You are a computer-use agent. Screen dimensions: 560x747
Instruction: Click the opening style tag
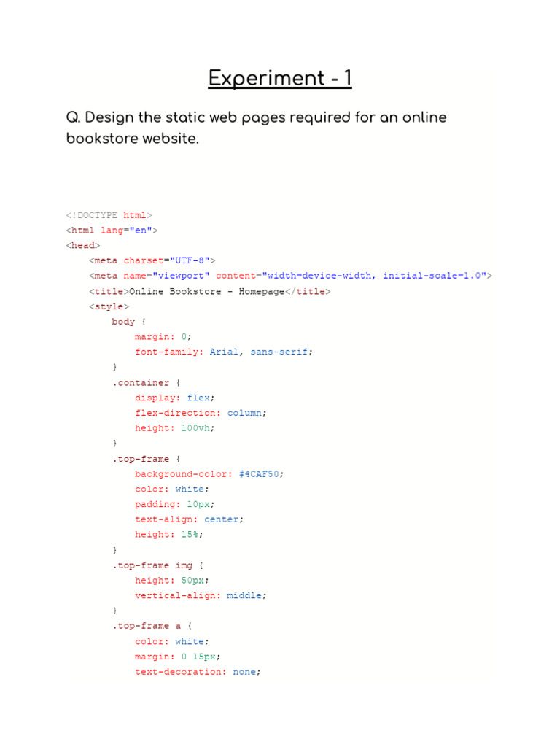109,306
